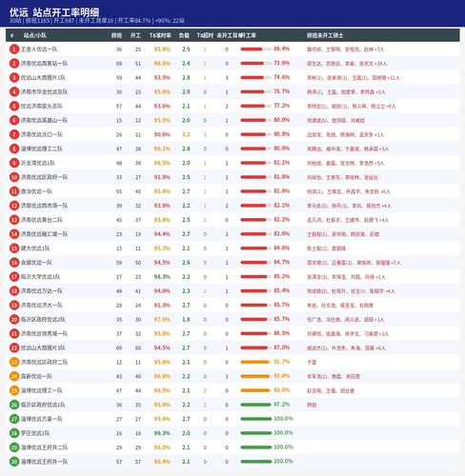Click the red progress bar beside 73.9%
The width and height of the screenshot is (465, 476).
click(x=255, y=64)
